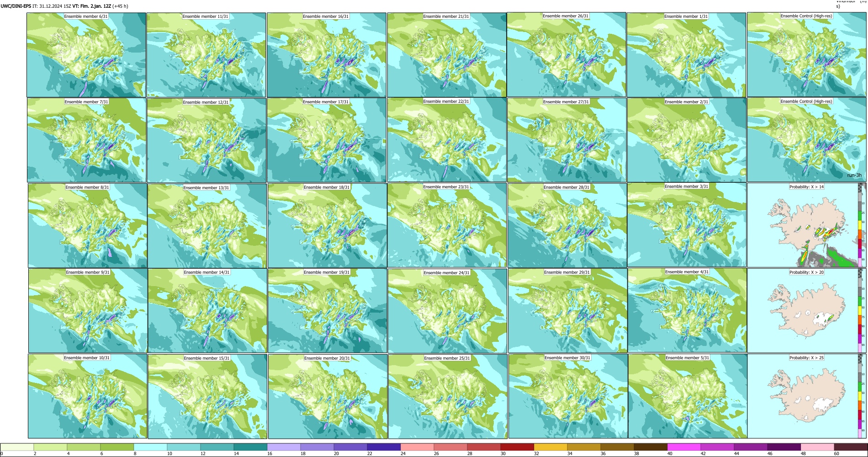Screen dimensions: 868x457
Task: Click the Ensemble member 2/31 map
Action: [687, 140]
